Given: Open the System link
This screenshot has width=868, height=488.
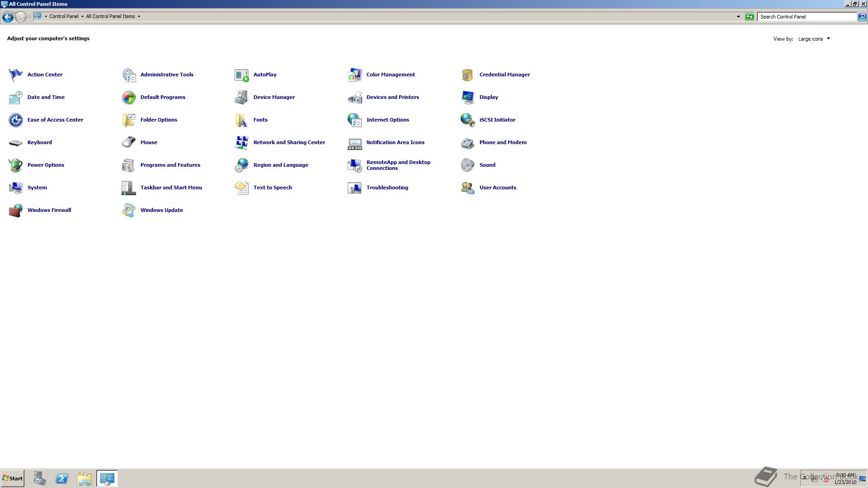Looking at the screenshot, I should tap(37, 188).
